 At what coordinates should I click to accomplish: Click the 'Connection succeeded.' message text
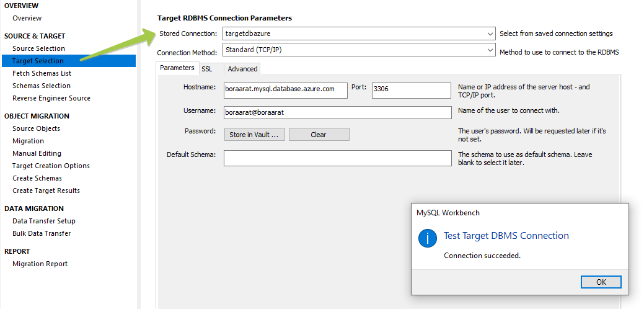coord(482,256)
